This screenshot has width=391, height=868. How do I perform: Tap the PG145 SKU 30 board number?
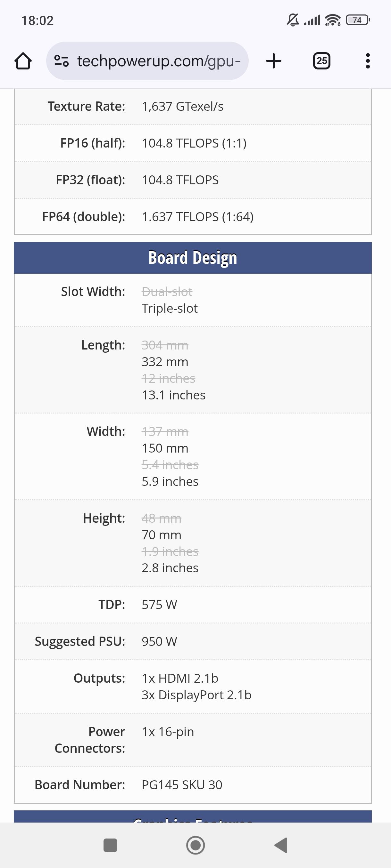tap(182, 785)
